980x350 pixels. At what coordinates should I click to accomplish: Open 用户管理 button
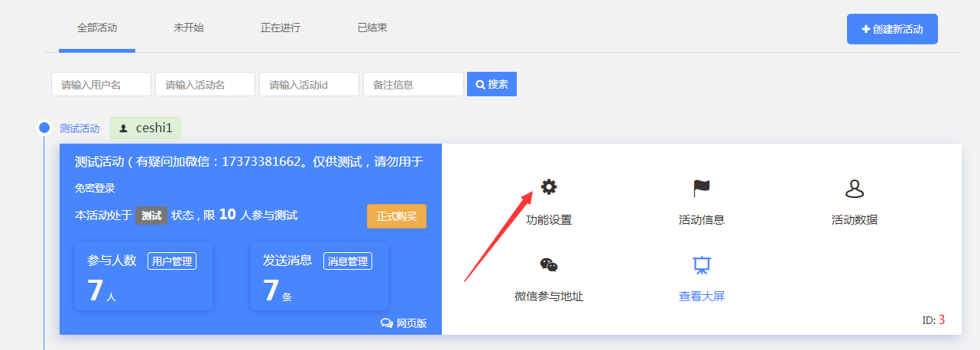[x=172, y=261]
